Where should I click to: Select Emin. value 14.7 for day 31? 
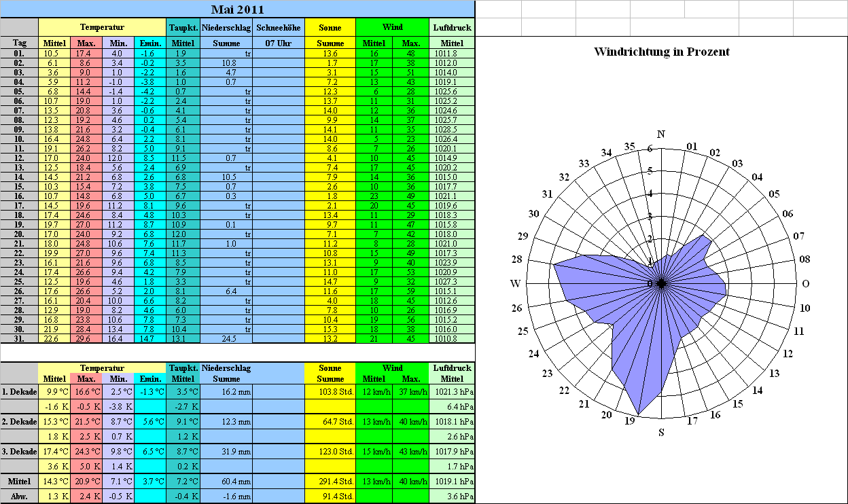point(150,338)
